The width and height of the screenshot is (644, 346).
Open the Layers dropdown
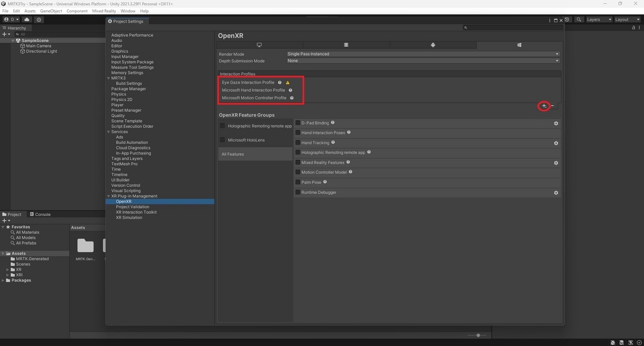click(598, 19)
